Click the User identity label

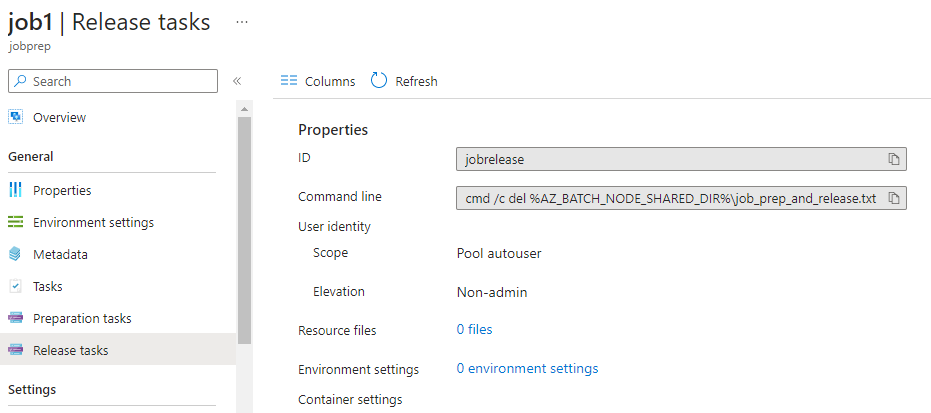(334, 226)
